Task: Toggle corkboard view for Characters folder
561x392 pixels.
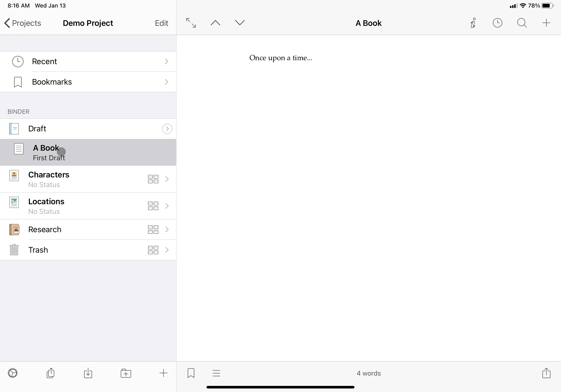Action: click(153, 179)
